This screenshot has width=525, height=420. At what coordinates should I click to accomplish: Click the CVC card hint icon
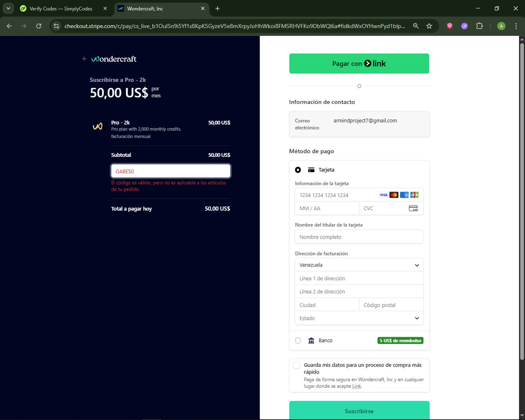[x=413, y=208]
